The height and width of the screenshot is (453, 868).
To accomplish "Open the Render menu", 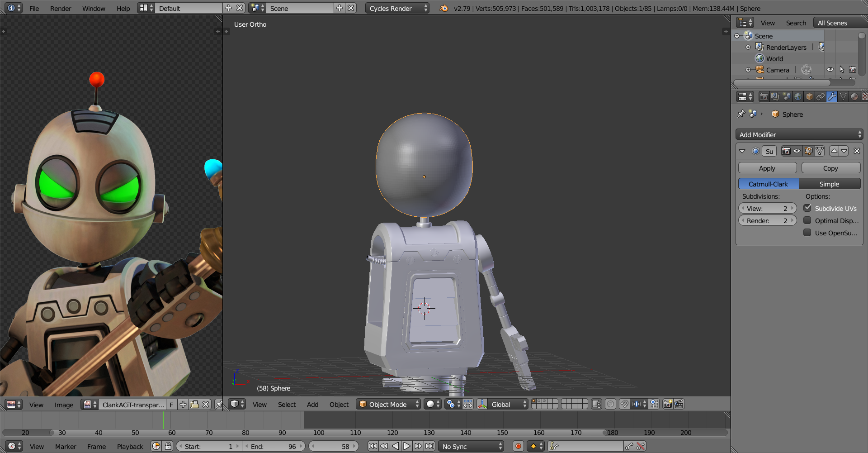I will tap(61, 8).
